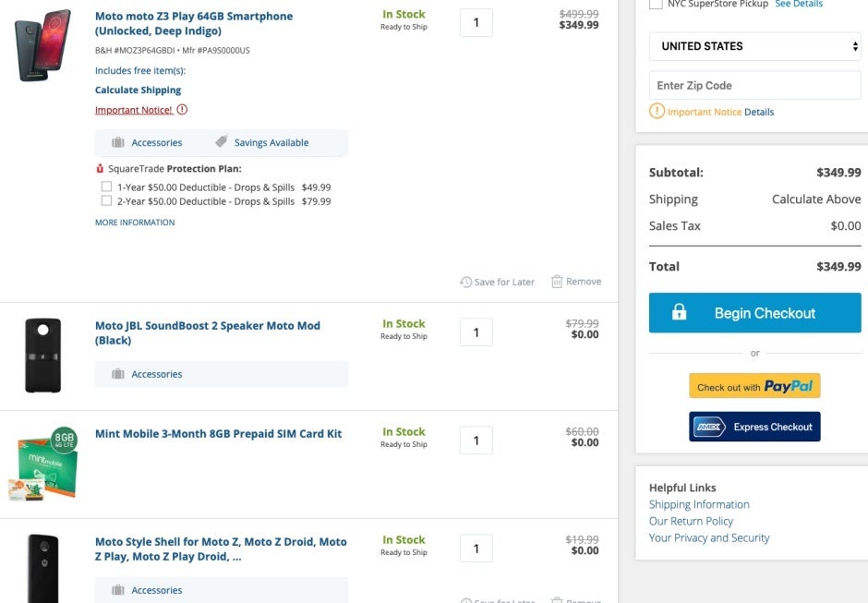The width and height of the screenshot is (868, 603).
Task: Open the UNITED STATES country dropdown
Action: [x=755, y=46]
